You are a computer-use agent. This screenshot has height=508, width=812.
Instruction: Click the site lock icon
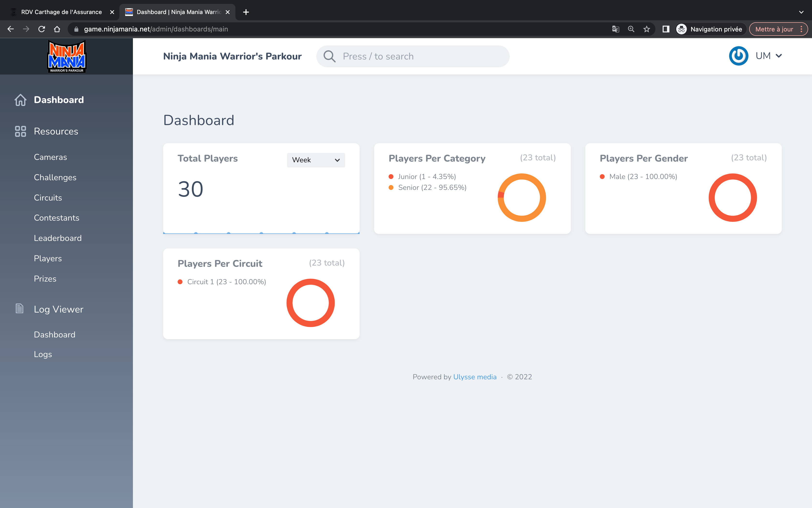tap(76, 29)
